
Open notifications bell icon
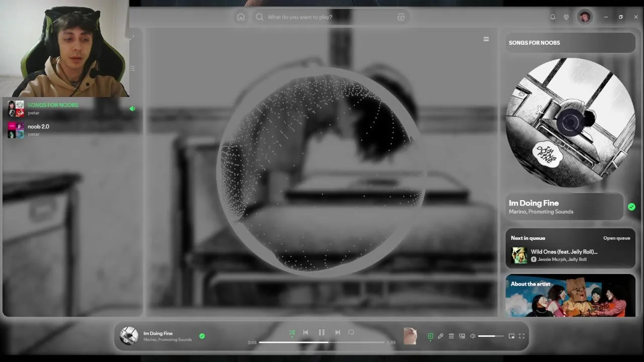(552, 17)
